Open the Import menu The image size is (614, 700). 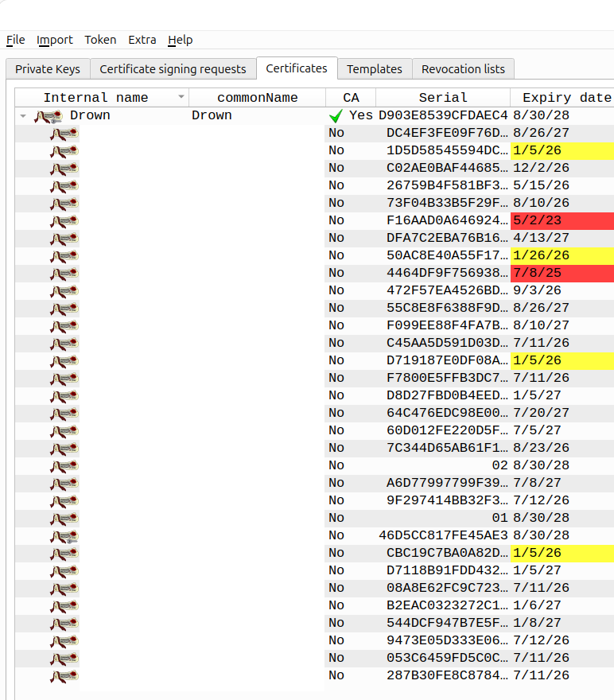point(54,40)
